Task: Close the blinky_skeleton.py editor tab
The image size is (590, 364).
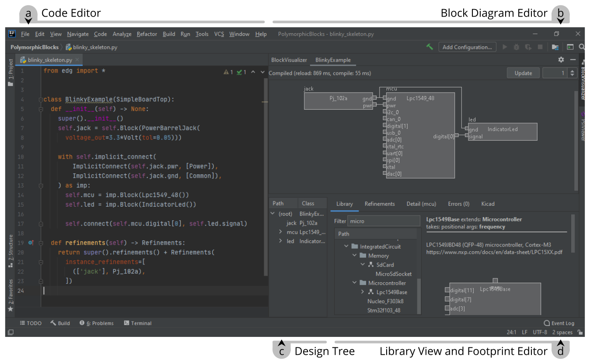Action: coord(77,60)
